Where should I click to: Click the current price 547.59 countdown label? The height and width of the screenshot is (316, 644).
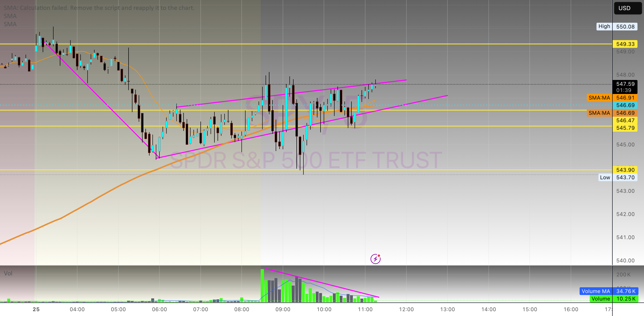click(x=625, y=87)
